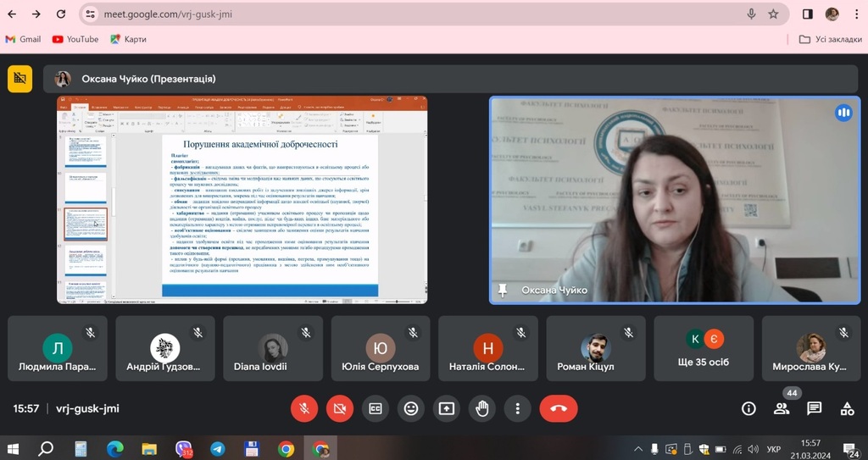Open the YouTube bookmark
868x460 pixels.
tap(75, 39)
